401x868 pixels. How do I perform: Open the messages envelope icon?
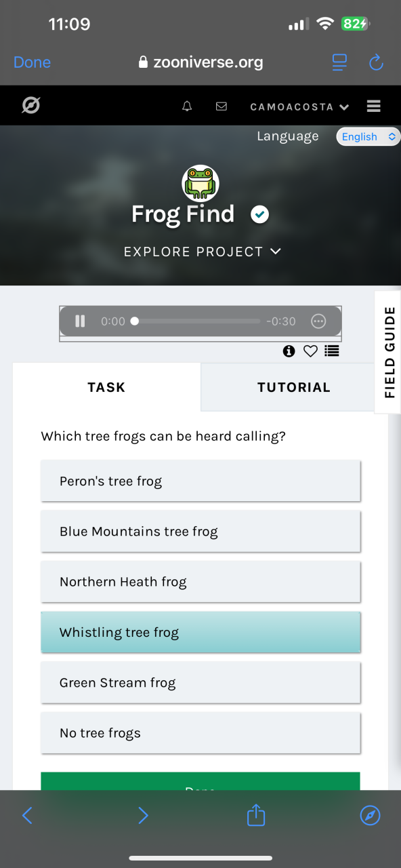coord(221,106)
